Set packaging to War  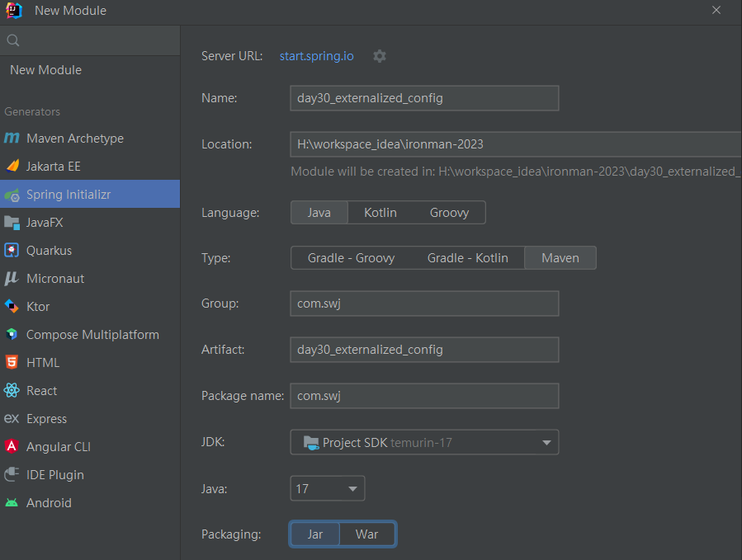click(x=366, y=534)
